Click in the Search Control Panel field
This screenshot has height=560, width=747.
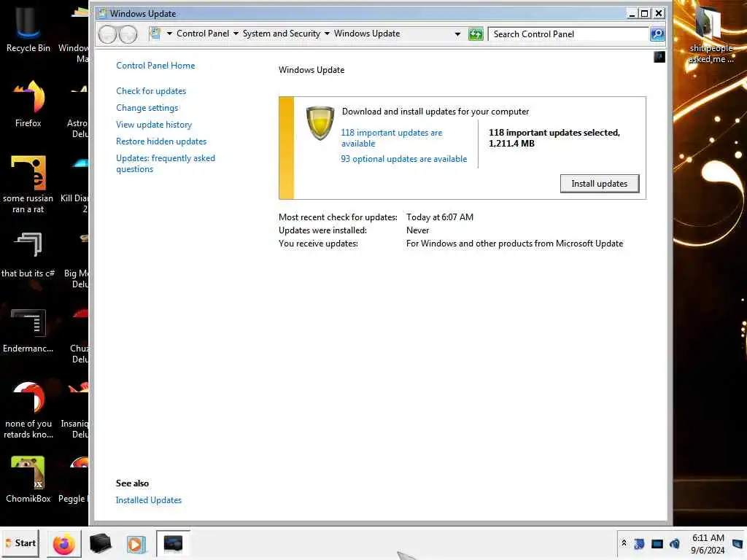pyautogui.click(x=569, y=34)
